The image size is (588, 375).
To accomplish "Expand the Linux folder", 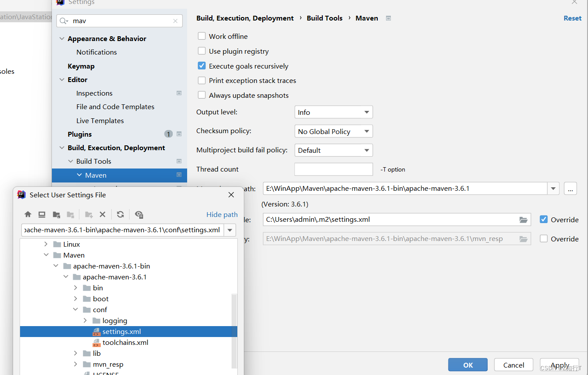I will click(46, 244).
